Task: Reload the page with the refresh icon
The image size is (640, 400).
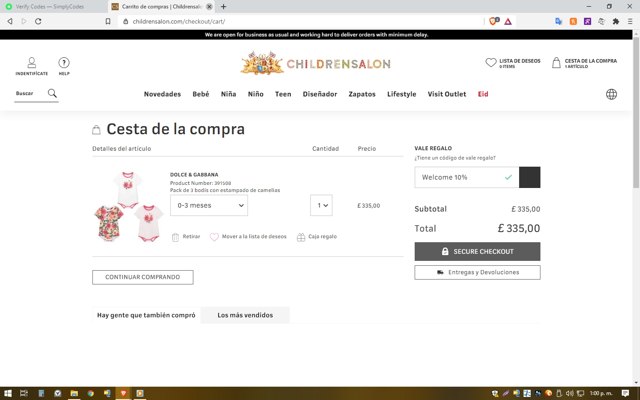Action: click(38, 21)
